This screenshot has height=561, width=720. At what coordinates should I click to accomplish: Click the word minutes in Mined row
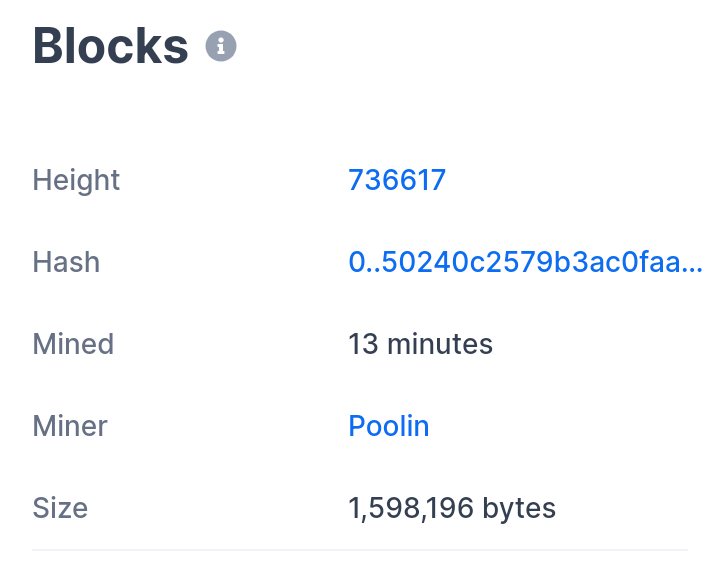440,344
